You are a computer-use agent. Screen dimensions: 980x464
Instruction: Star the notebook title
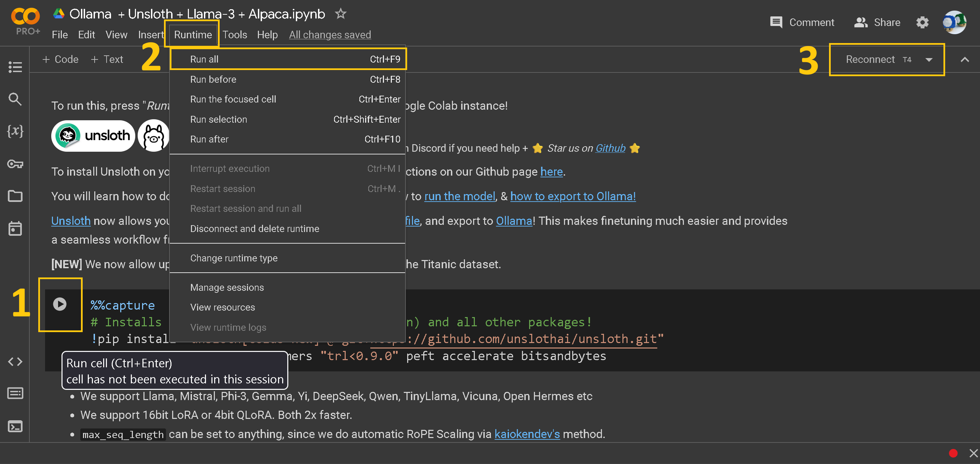coord(341,14)
